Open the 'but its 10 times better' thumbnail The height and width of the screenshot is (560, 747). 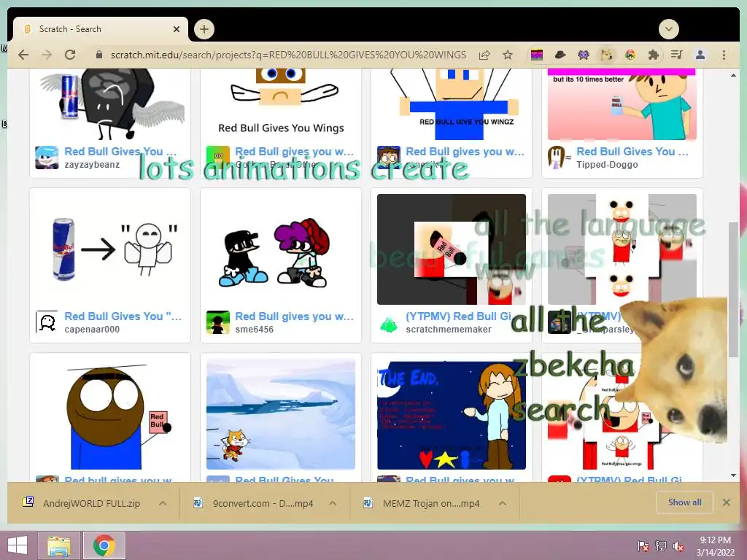[x=622, y=104]
